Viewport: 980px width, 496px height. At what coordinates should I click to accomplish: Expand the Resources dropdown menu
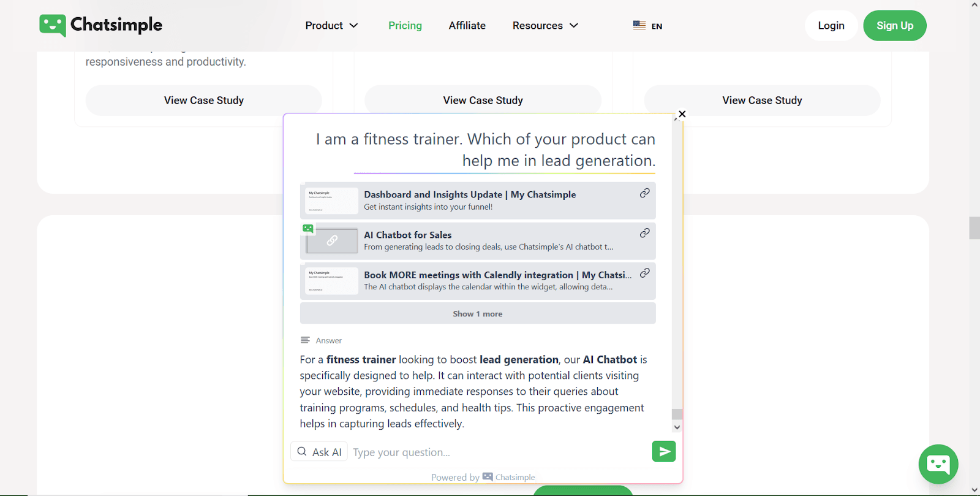[x=545, y=26]
